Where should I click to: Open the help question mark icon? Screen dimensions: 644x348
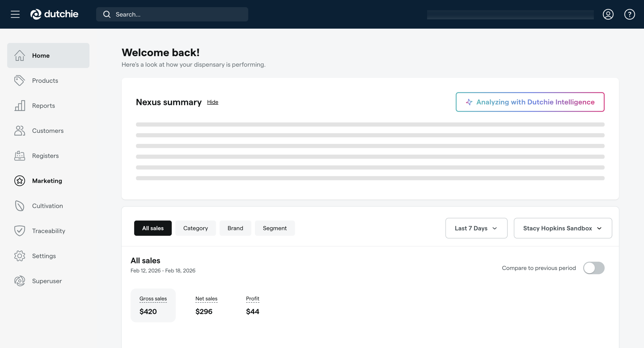tap(629, 14)
